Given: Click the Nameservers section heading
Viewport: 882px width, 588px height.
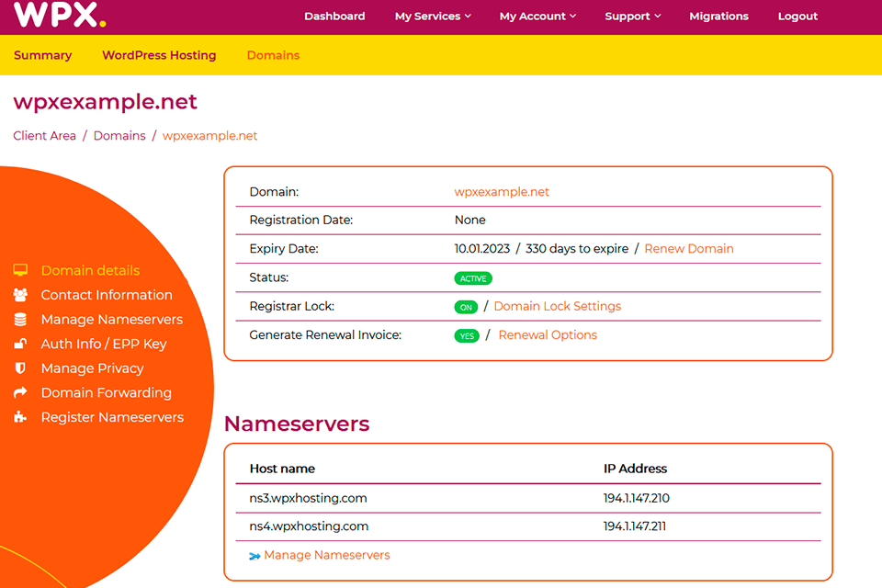Looking at the screenshot, I should point(297,424).
